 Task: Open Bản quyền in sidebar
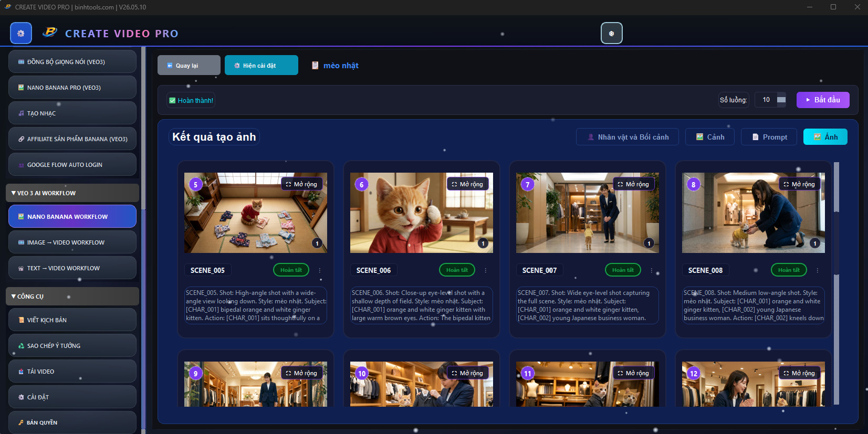click(72, 422)
